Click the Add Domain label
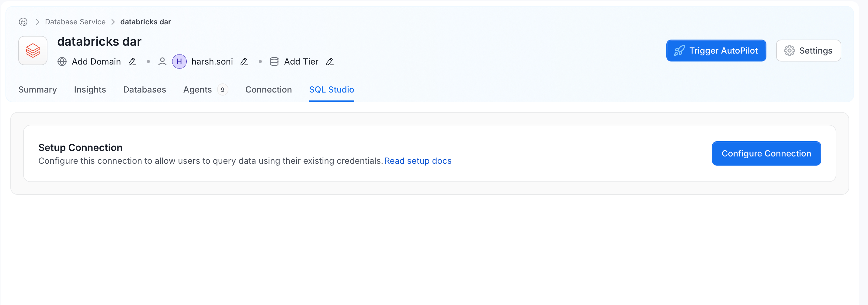 [96, 62]
